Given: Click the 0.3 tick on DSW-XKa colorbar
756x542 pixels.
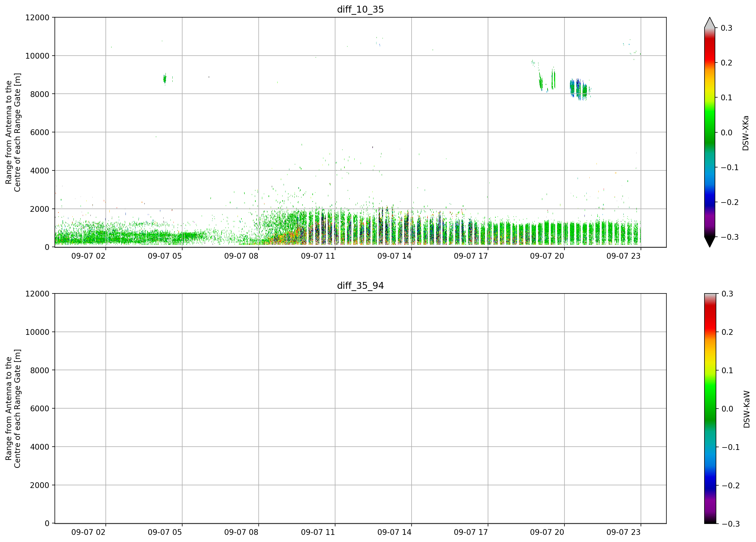Looking at the screenshot, I should coord(726,28).
